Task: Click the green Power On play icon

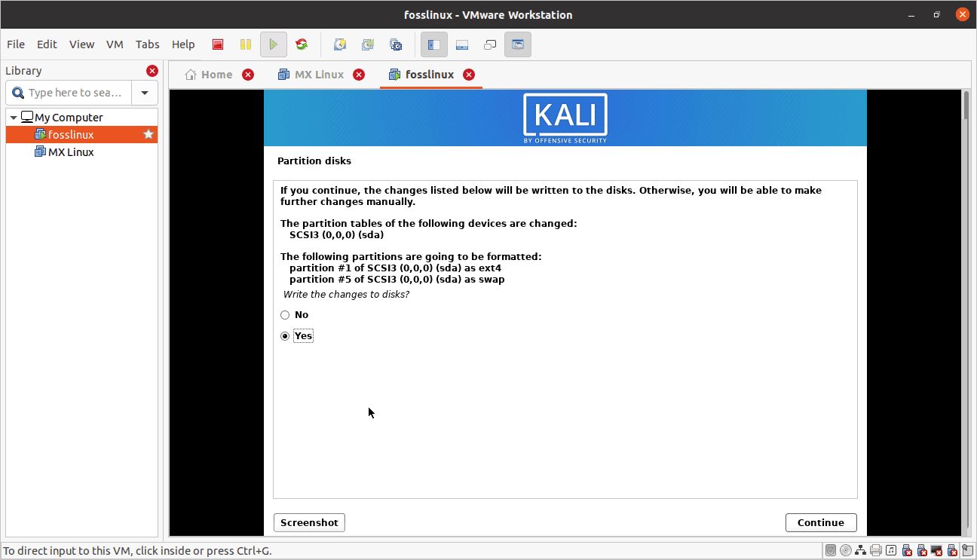Action: pos(274,44)
